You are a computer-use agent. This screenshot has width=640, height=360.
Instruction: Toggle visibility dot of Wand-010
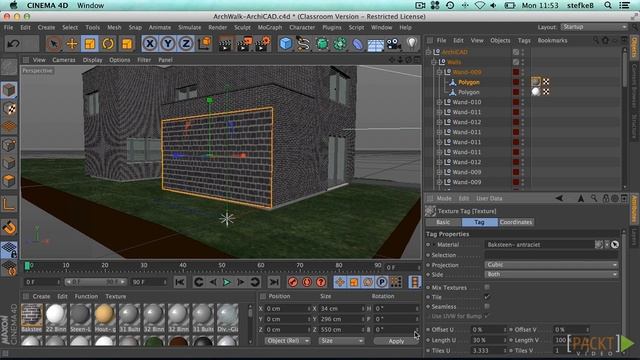[523, 102]
